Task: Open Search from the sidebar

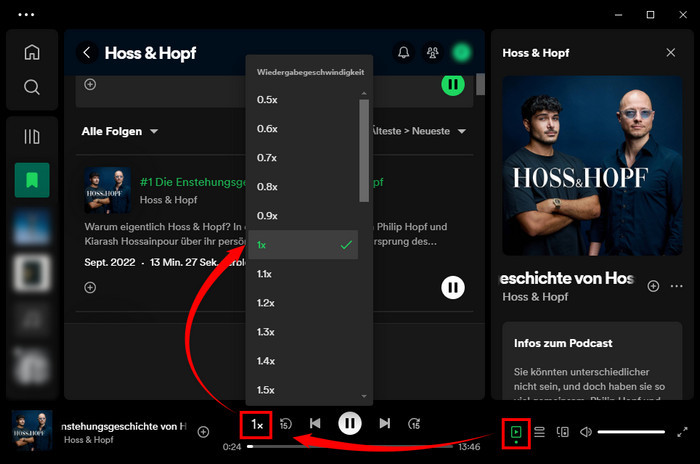Action: [x=32, y=87]
